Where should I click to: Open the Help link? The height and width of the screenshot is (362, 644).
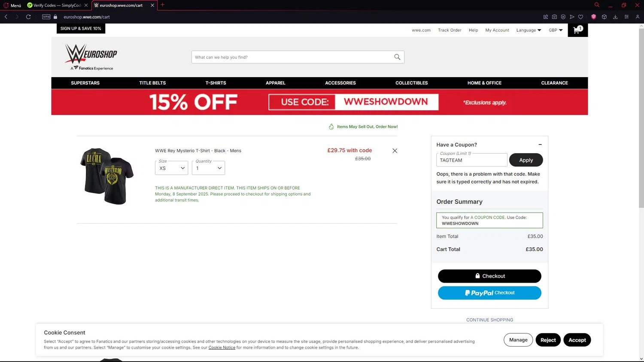coord(473,30)
